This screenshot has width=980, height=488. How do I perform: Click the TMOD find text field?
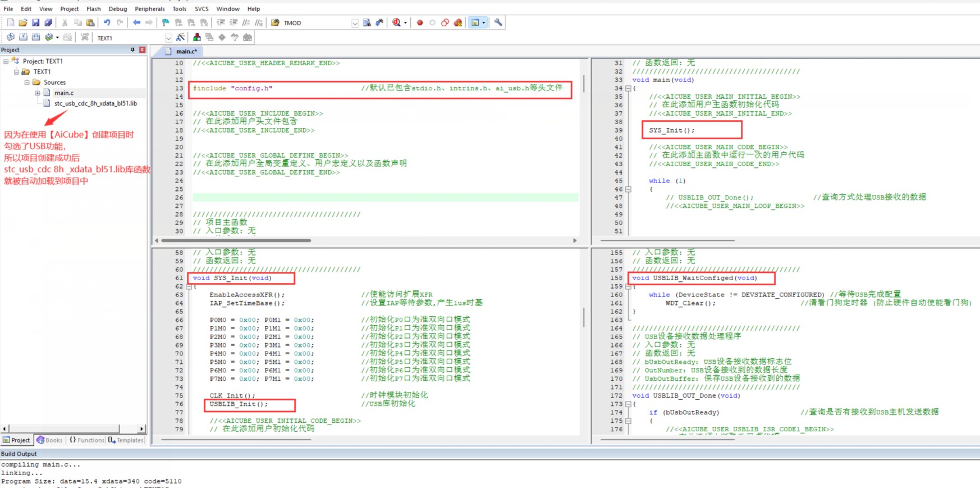316,23
